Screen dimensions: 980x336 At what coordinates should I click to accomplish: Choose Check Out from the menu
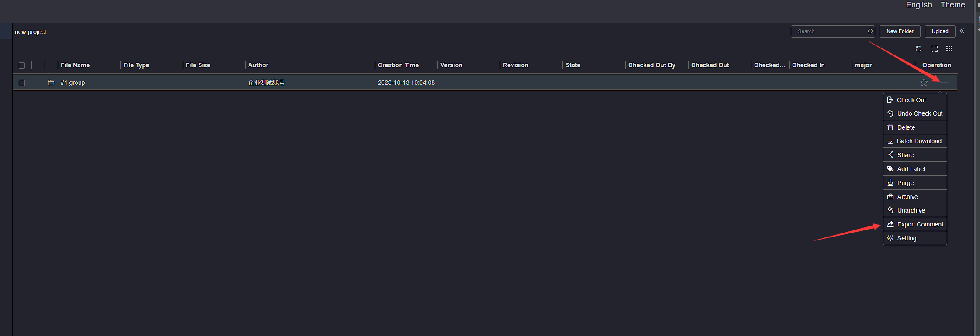(x=915, y=100)
